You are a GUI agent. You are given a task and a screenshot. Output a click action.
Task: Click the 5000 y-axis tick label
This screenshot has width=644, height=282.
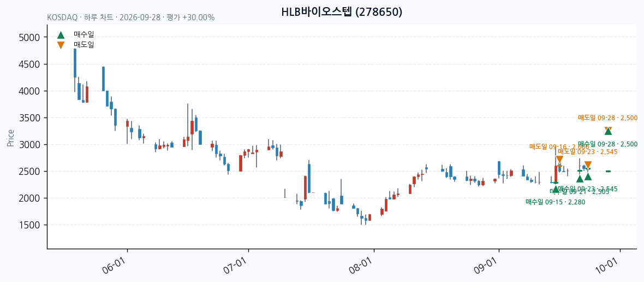tap(29, 38)
